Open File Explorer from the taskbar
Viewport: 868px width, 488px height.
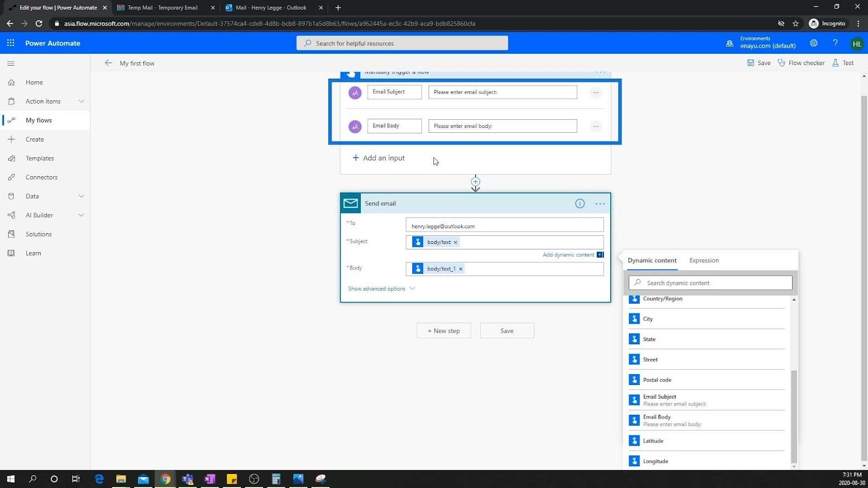[x=121, y=479]
